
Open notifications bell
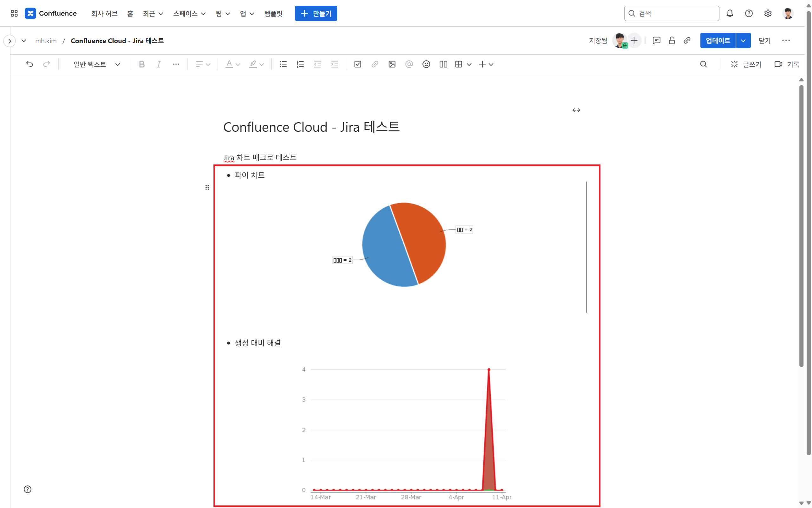tap(730, 13)
